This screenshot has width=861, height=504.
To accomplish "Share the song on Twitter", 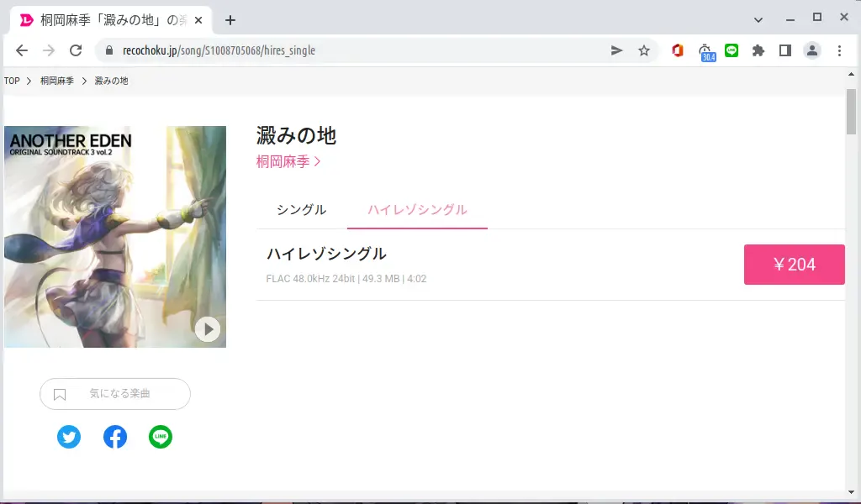I will (69, 437).
